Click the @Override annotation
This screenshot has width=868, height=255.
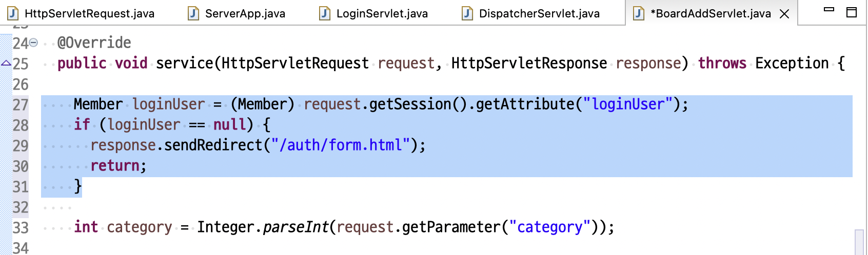pos(94,43)
